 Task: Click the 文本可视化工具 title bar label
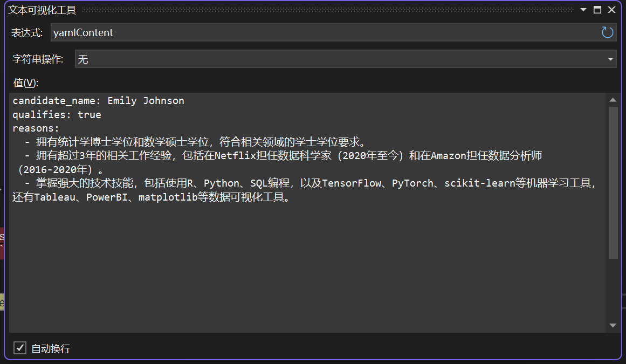point(42,9)
